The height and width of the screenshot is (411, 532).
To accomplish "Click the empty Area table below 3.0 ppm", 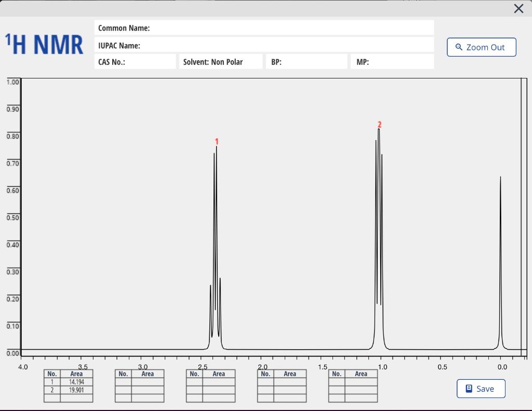I will click(x=139, y=386).
